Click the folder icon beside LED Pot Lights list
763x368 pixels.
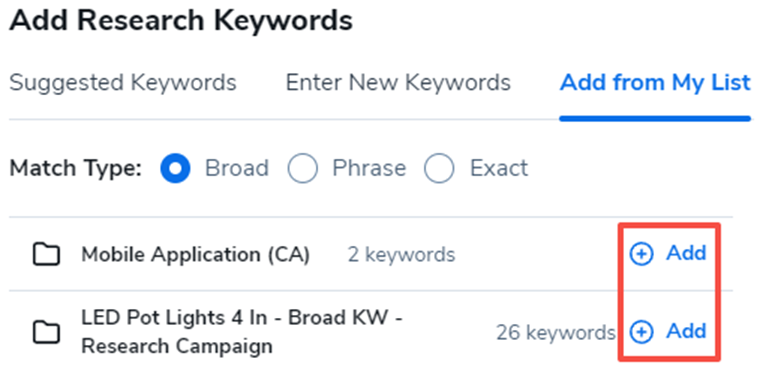46,332
